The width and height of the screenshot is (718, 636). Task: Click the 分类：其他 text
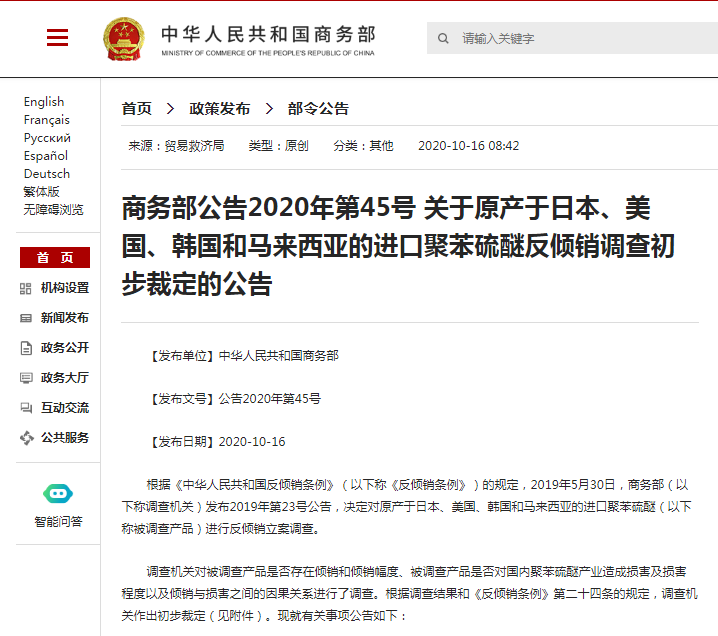point(364,146)
